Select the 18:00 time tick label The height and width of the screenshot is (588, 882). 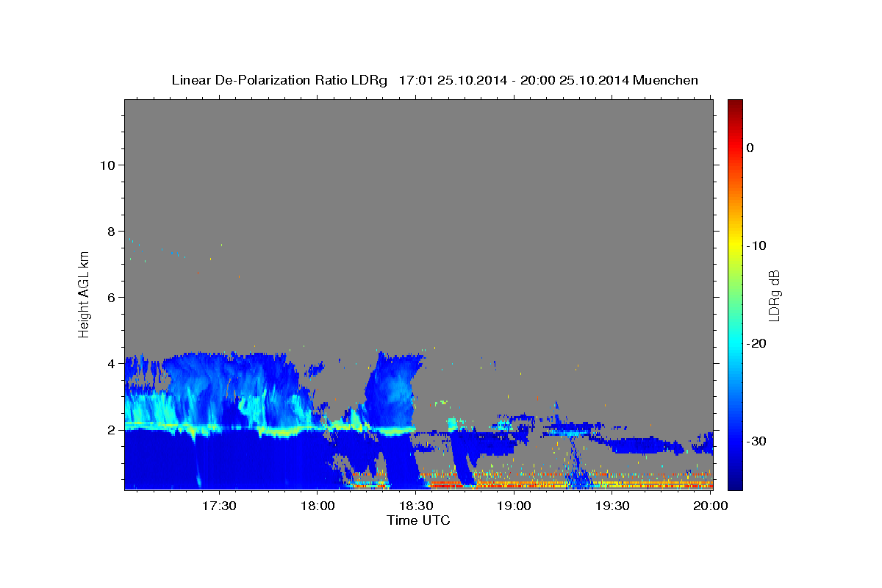pos(318,506)
